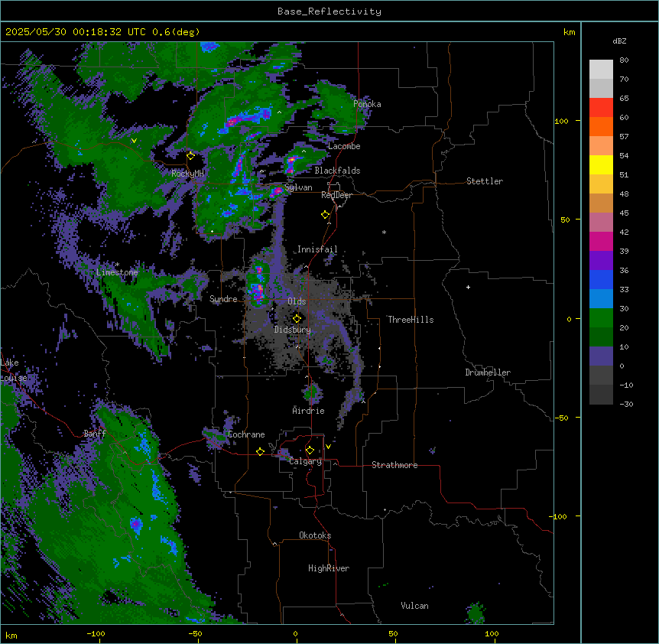
Task: Click the Blackfalds town label
Action: 337,171
